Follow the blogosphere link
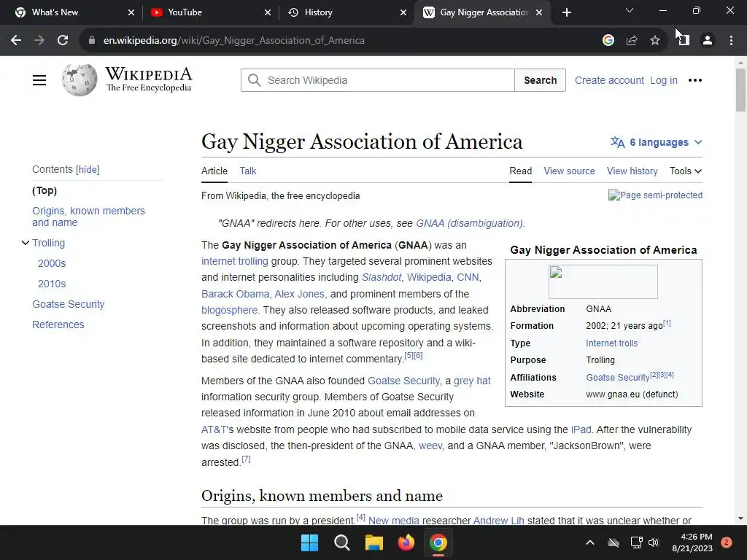Screen dimensions: 747x560 click(x=229, y=310)
